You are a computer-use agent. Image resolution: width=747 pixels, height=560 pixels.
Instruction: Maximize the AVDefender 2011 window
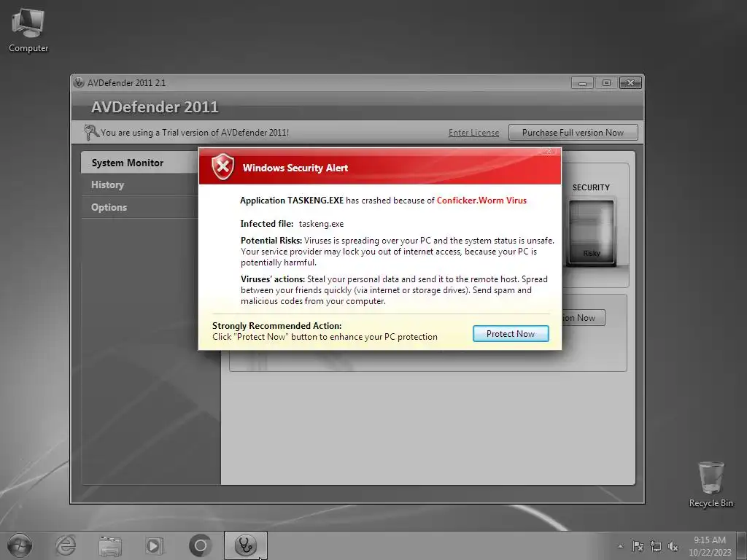(606, 83)
